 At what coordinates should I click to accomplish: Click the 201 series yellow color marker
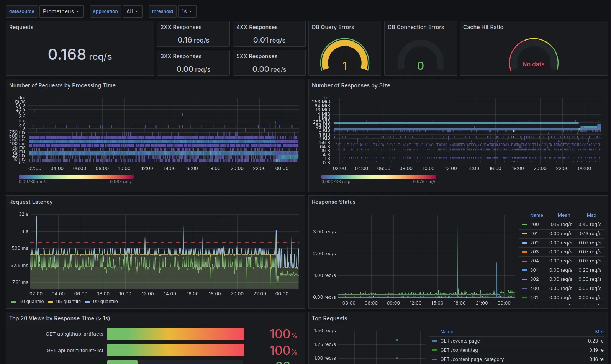pos(524,234)
